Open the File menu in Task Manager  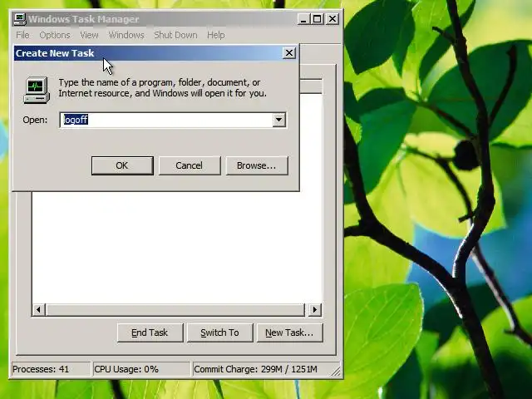coord(22,35)
